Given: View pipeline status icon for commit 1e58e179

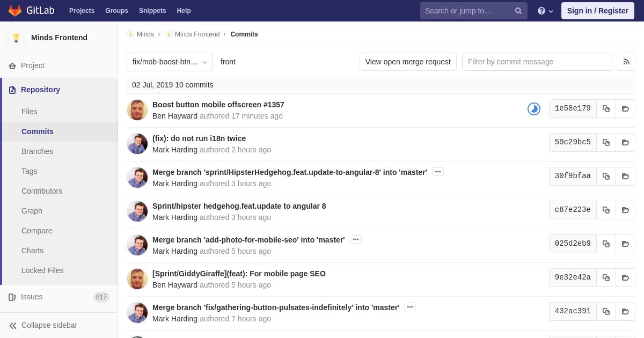Looking at the screenshot, I should 534,109.
